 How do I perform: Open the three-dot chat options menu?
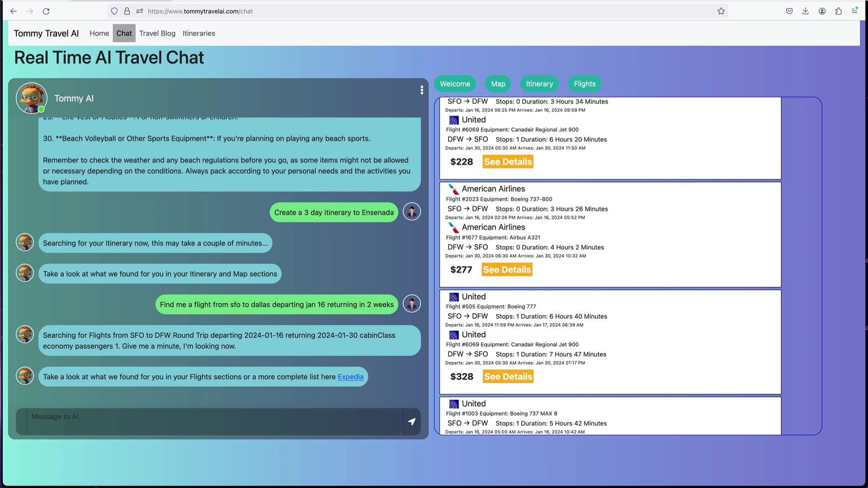pos(422,90)
